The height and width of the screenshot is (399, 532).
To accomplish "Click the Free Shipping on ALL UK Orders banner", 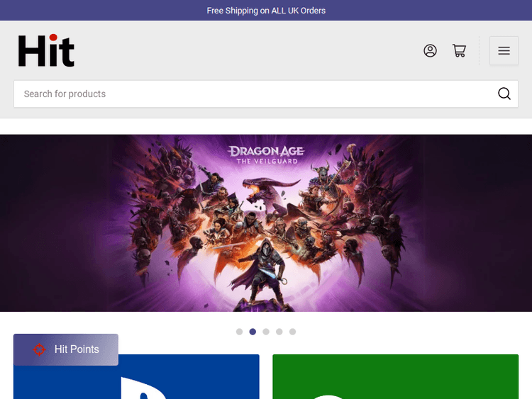I will [266, 11].
